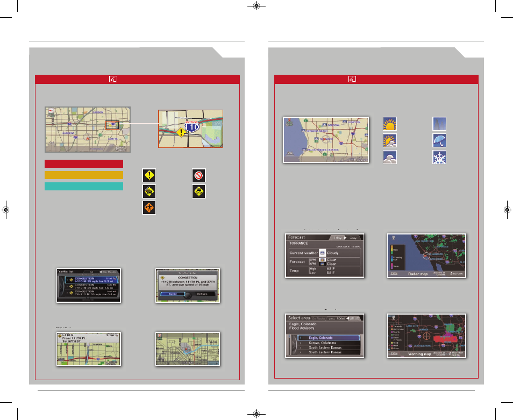The width and height of the screenshot is (513, 420).
Task: Click the icon in the red bar above the weather map
Action: point(352,79)
